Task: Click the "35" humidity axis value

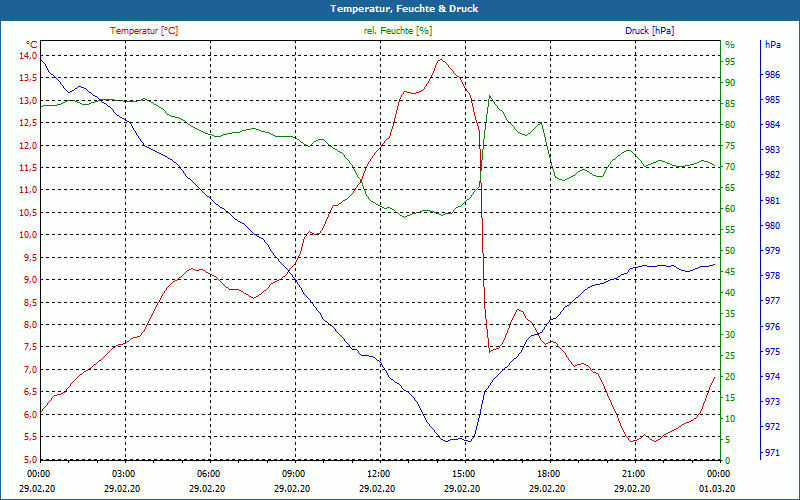Action: click(730, 314)
